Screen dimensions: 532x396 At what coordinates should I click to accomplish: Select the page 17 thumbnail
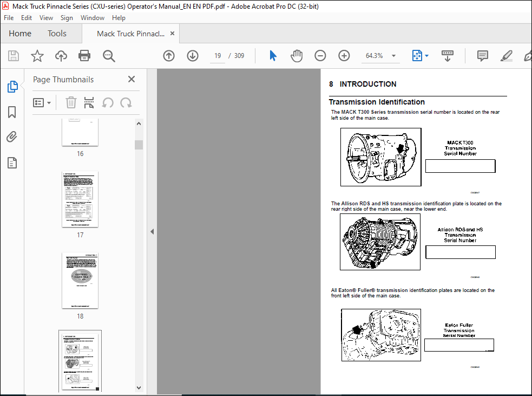(x=80, y=199)
